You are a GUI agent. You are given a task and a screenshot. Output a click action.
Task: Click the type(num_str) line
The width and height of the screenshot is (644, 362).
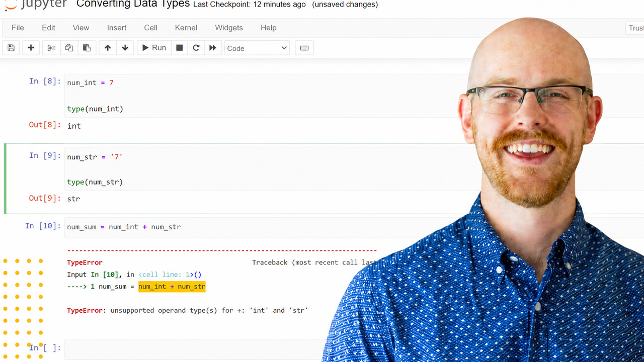click(x=95, y=182)
